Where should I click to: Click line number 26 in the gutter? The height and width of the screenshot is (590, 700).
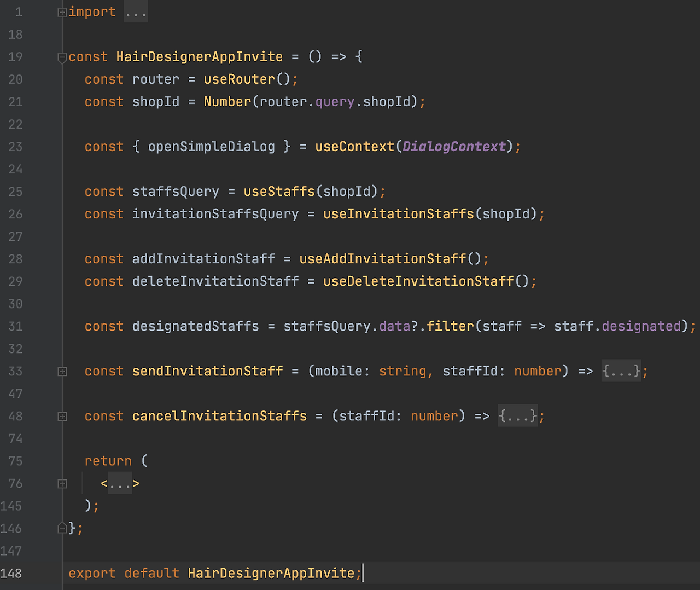(15, 214)
